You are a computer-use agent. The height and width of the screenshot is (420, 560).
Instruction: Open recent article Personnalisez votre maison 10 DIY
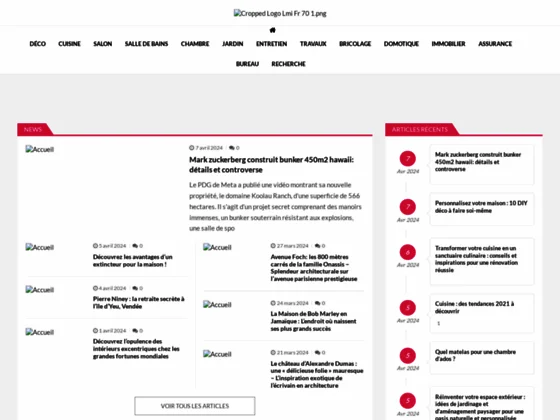pyautogui.click(x=481, y=207)
